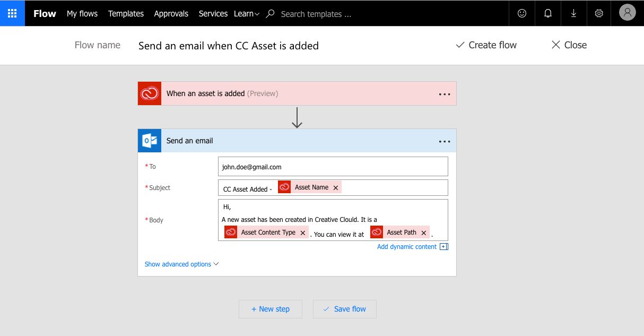Click the Save flow button
Viewport: 644px width, 336px height.
coord(345,309)
